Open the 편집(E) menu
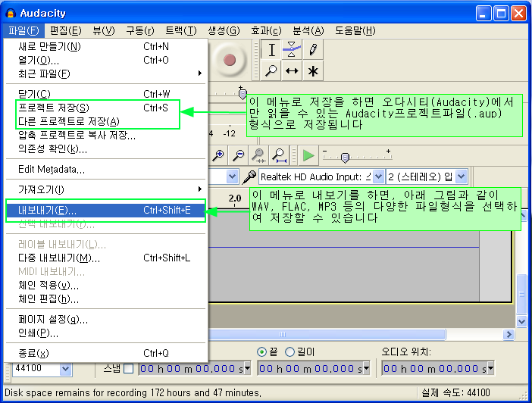 point(66,31)
